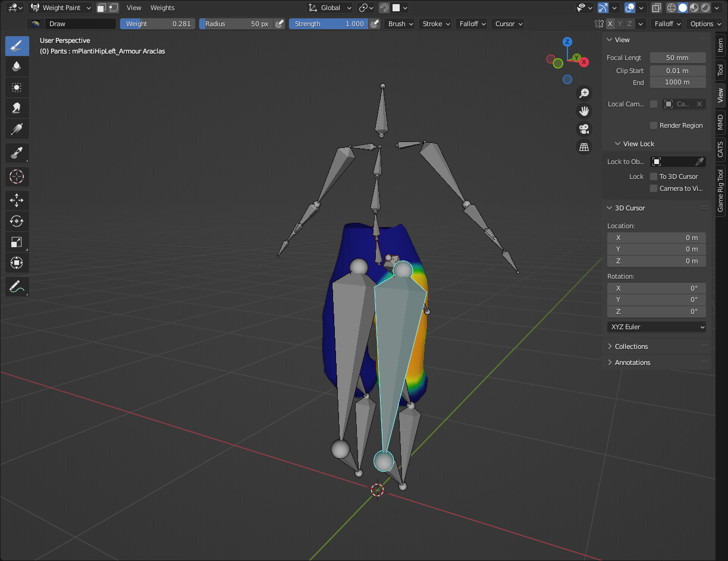The height and width of the screenshot is (561, 728).
Task: Toggle Z axis symmetry
Action: [629, 24]
